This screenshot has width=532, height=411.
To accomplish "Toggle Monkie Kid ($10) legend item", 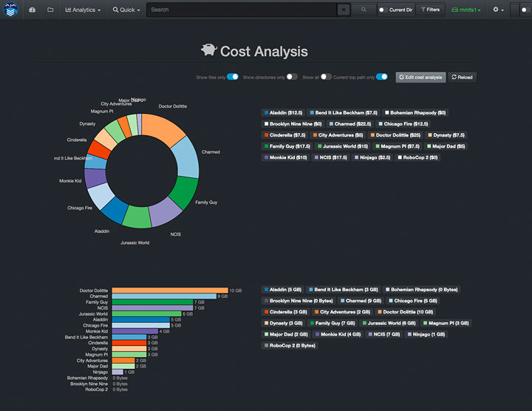I will click(285, 157).
